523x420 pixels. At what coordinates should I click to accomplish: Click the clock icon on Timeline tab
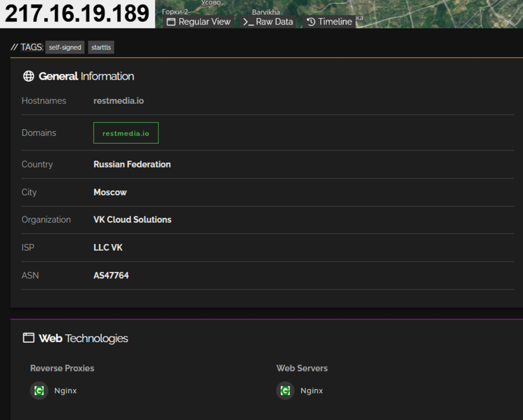tap(311, 22)
